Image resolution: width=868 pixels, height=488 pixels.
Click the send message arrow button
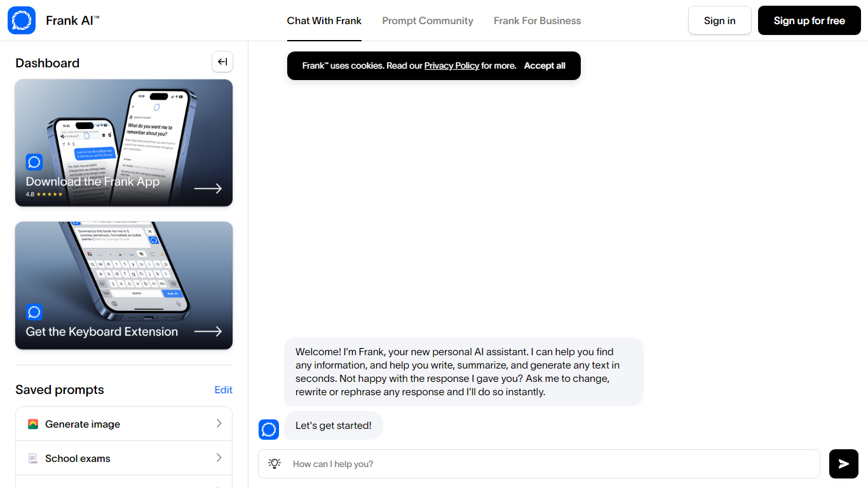click(843, 464)
